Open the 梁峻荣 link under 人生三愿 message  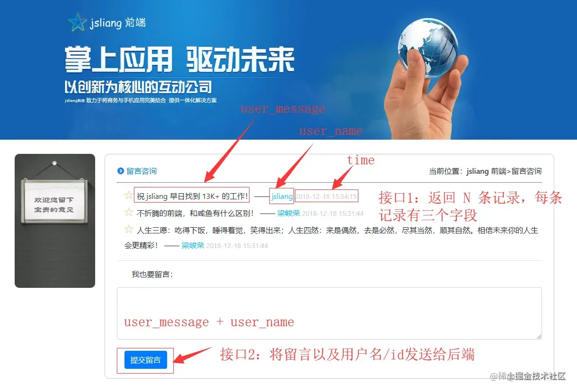coord(193,246)
